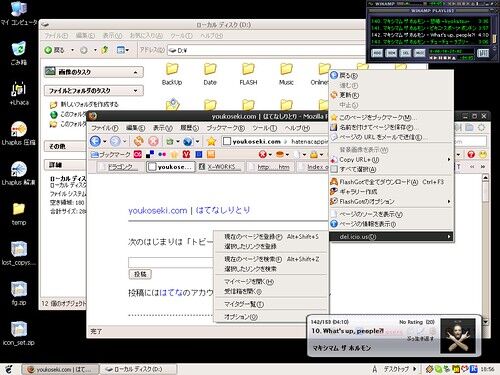The image size is (500, 375).
Task: Click the Hatena icon on the bookmarks toolbar
Action: (x=138, y=154)
